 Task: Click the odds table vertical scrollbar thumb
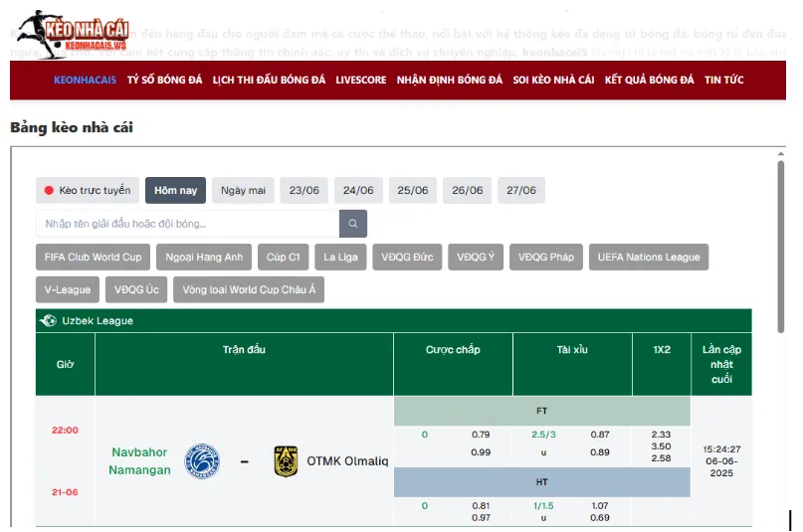[780, 247]
